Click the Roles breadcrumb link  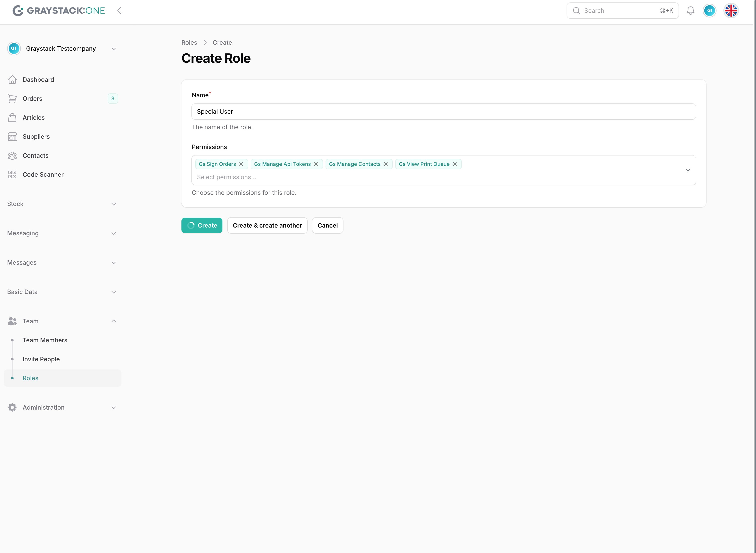coord(189,42)
